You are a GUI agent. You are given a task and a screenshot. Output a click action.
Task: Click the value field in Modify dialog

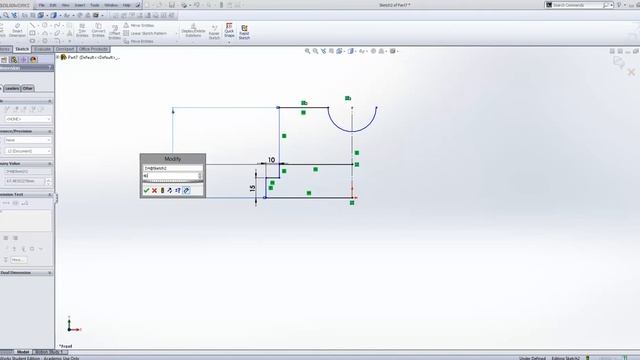pyautogui.click(x=170, y=176)
